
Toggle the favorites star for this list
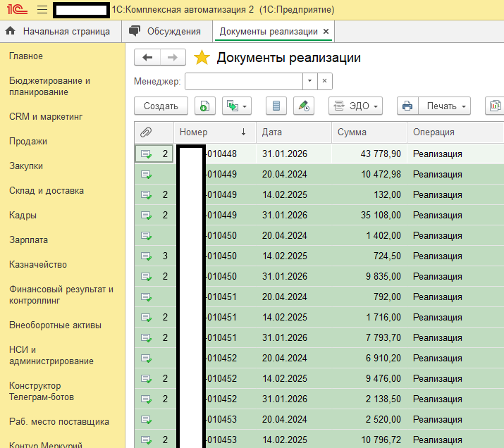pyautogui.click(x=202, y=58)
